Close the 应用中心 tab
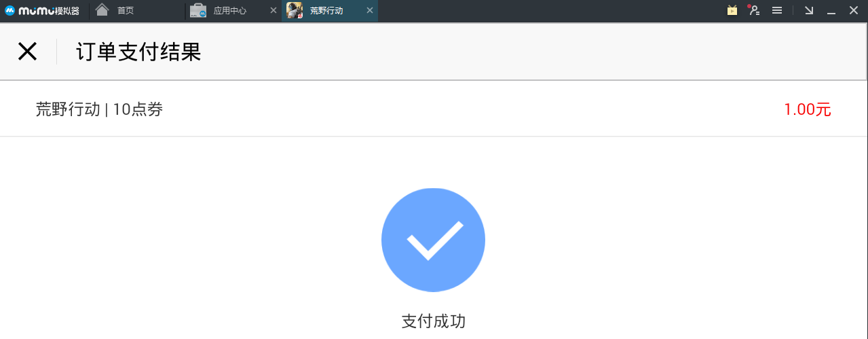This screenshot has height=339, width=868. click(273, 10)
